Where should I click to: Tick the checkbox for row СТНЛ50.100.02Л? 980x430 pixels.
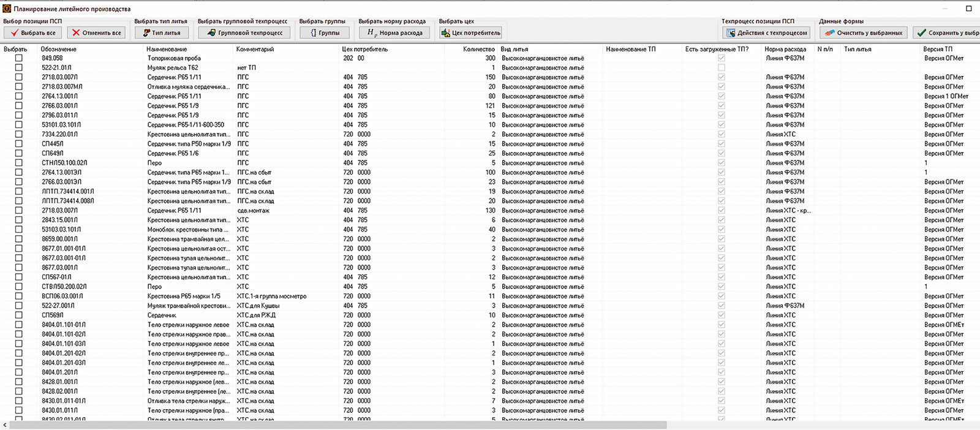pyautogui.click(x=18, y=162)
